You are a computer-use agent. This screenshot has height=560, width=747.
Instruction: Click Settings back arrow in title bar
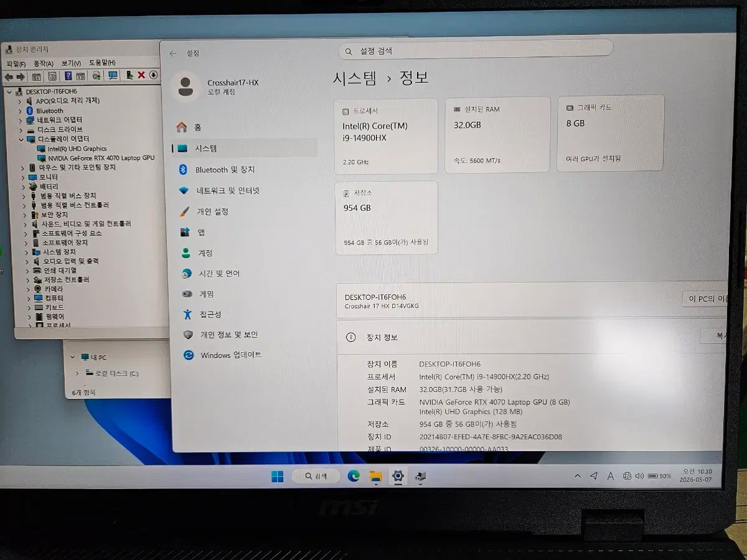[x=173, y=54]
